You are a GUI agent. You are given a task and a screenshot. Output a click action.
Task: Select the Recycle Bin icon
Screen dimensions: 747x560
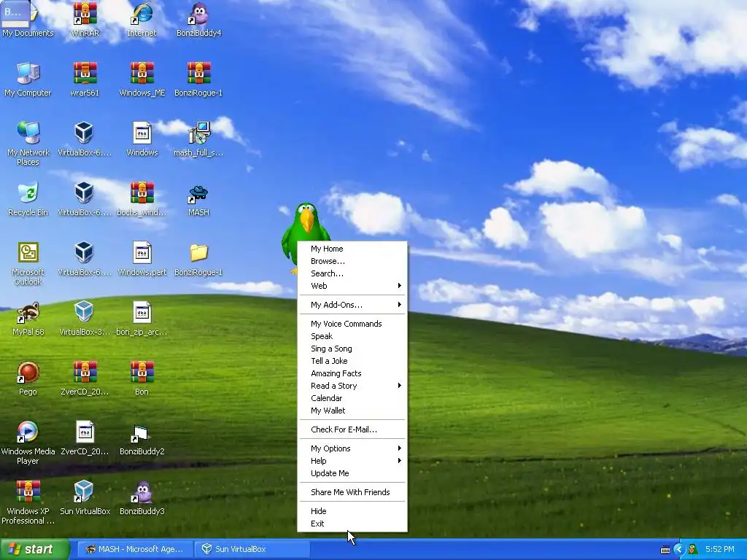[x=28, y=193]
